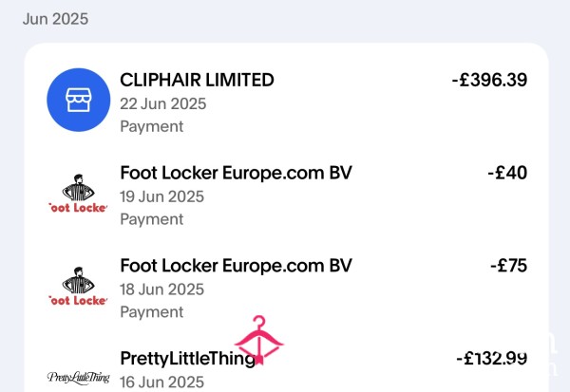Tap the Foot Locker logo beside the -£40 payment

(x=79, y=193)
